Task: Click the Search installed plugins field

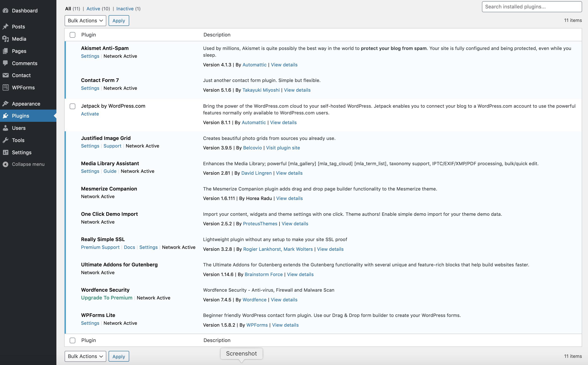Action: [x=532, y=7]
